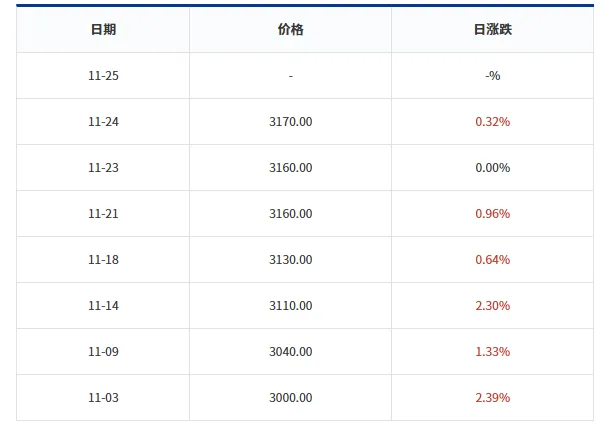Select the 11-23 date cell
Screen dimensions: 604x437
103,168
